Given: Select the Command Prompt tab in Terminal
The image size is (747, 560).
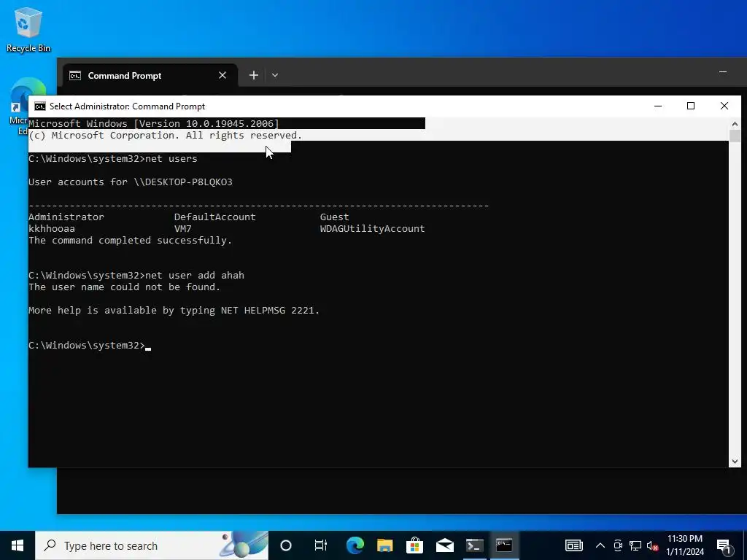Looking at the screenshot, I should coord(150,75).
